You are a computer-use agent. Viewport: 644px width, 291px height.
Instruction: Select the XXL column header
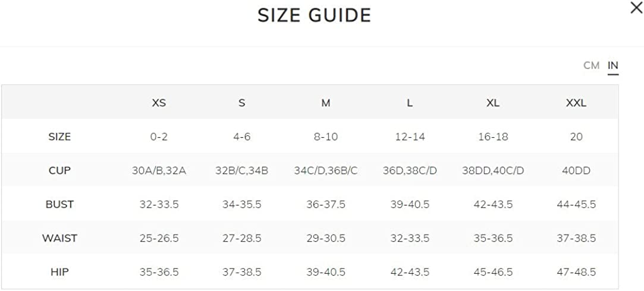pos(576,103)
